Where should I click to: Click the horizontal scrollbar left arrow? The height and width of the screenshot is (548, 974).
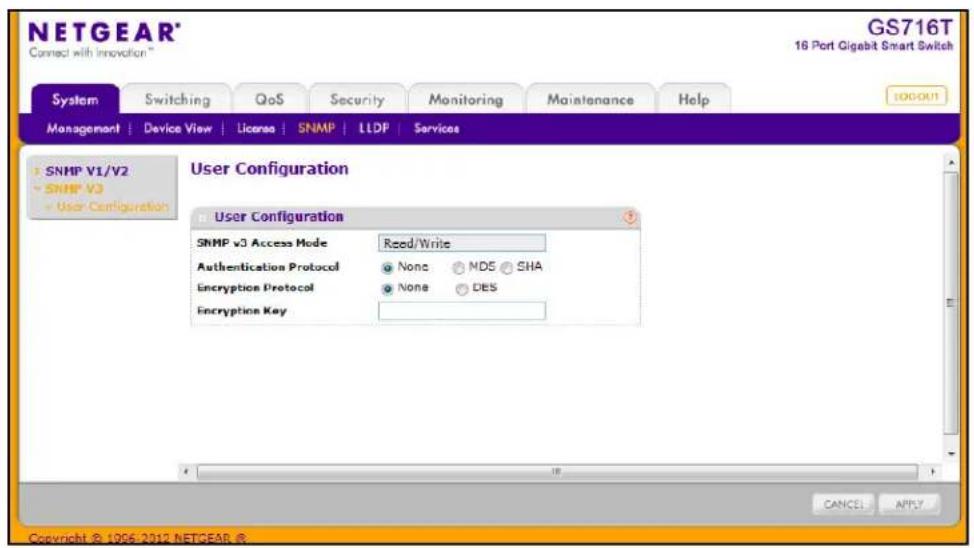tap(186, 472)
